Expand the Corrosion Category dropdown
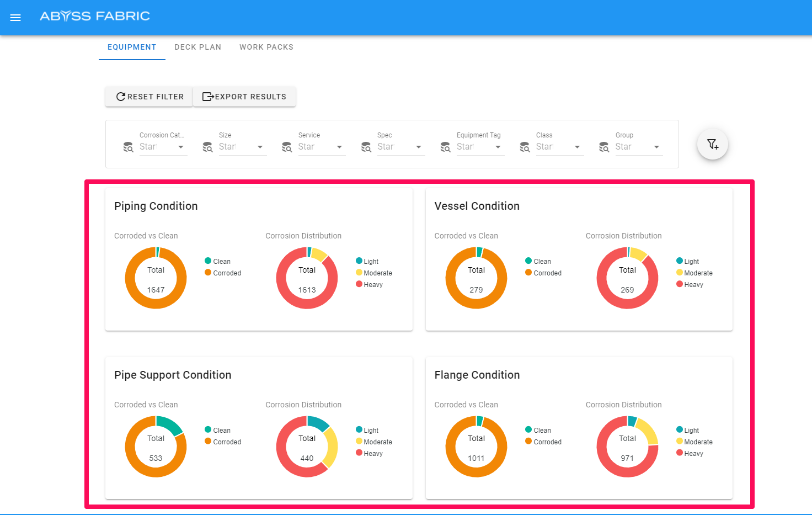The height and width of the screenshot is (515, 812). pos(181,147)
